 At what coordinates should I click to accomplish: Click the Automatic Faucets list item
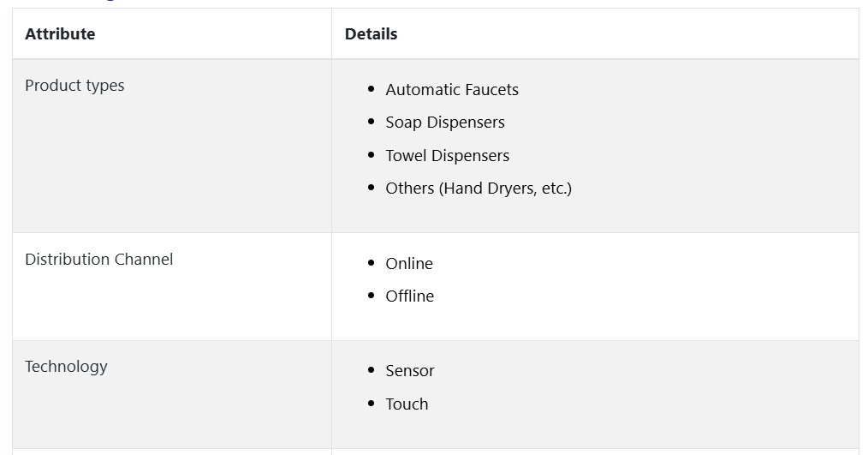[x=452, y=89]
